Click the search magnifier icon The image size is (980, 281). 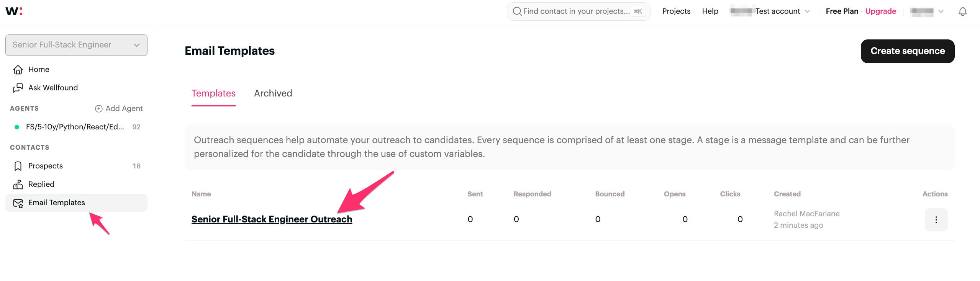(x=517, y=11)
